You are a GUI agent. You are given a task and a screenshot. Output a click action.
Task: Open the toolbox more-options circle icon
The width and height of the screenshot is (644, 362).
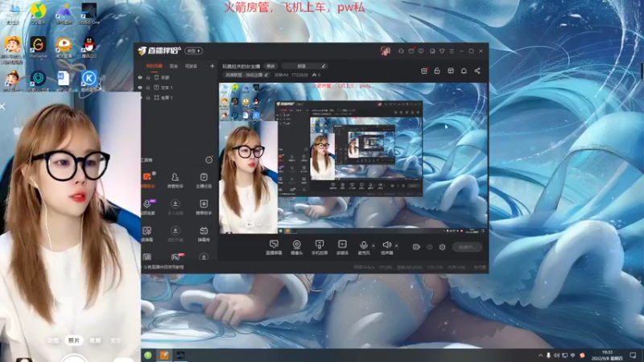(x=208, y=160)
